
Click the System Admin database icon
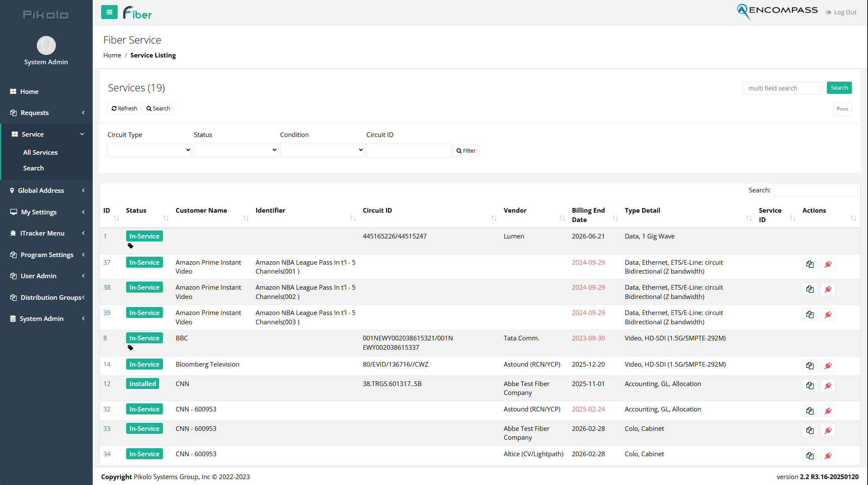click(12, 318)
